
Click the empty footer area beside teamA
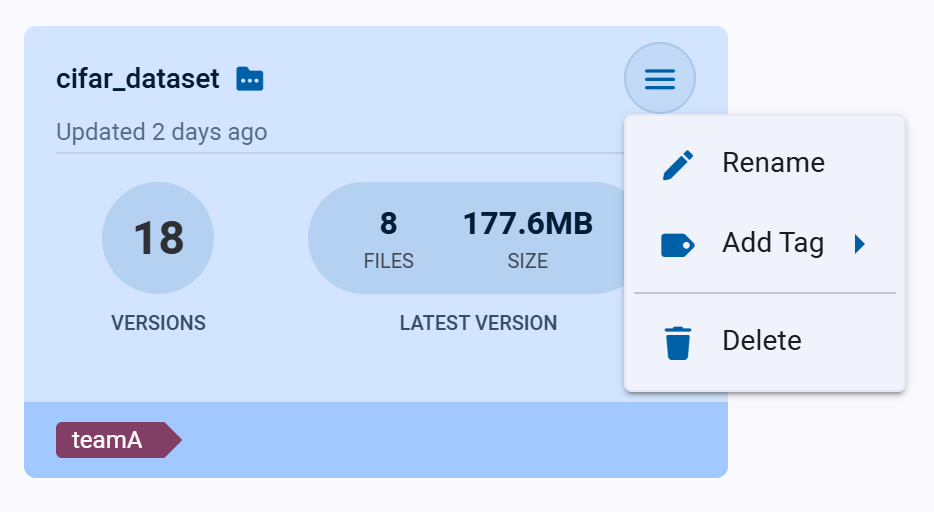[x=450, y=440]
